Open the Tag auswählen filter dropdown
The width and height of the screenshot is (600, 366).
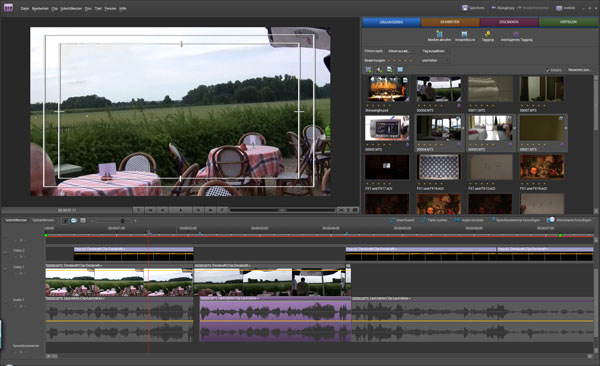pos(434,51)
